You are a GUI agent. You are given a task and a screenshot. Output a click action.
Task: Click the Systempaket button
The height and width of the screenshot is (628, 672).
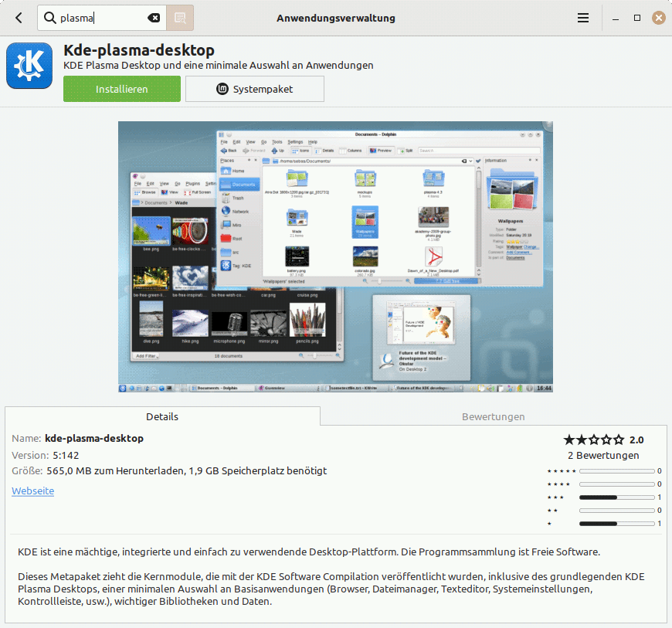[x=255, y=88]
